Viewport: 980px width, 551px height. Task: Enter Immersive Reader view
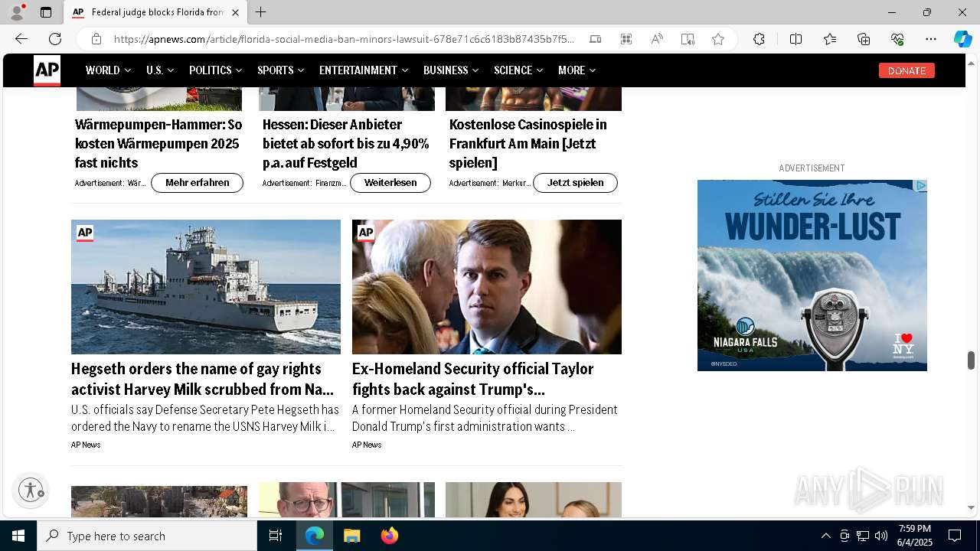click(x=688, y=39)
